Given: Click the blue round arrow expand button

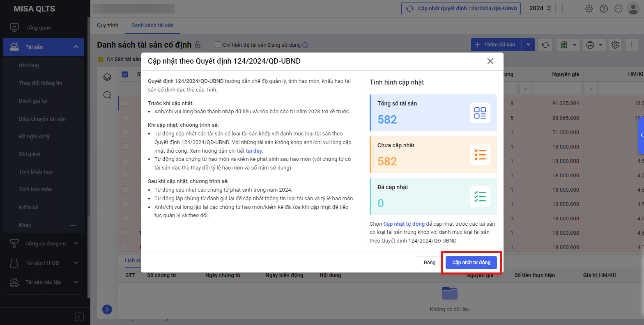Looking at the screenshot, I should coord(107,309).
